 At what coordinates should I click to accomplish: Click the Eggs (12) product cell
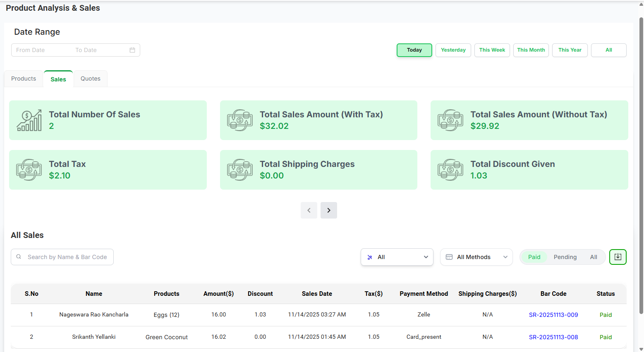[x=166, y=315]
